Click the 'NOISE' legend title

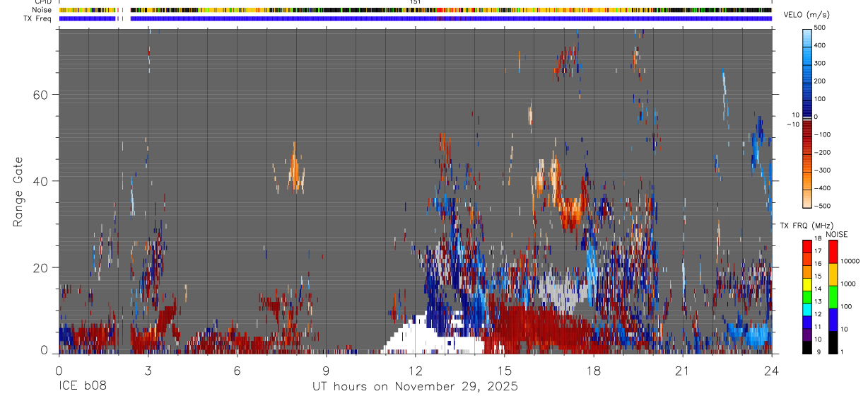[x=837, y=234]
